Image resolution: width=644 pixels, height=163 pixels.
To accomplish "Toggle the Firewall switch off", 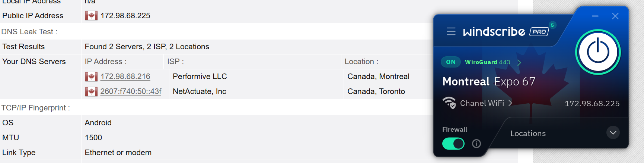I will coord(453,144).
